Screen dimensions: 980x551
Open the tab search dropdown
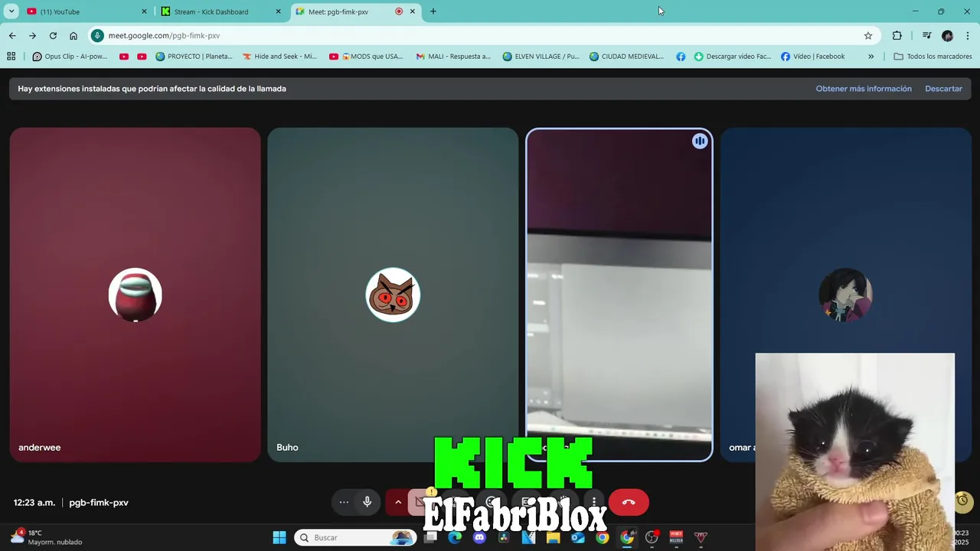[11, 11]
